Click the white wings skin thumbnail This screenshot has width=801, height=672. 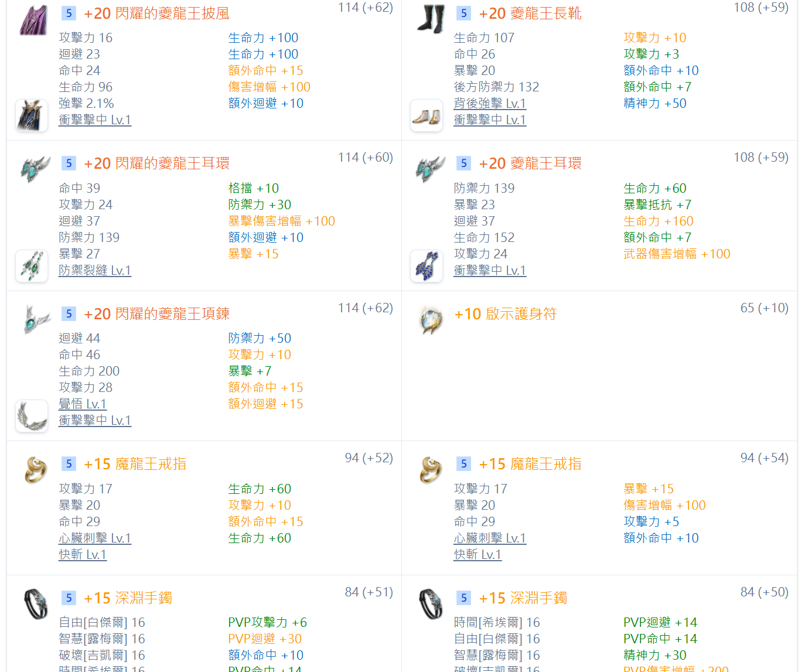[x=32, y=416]
